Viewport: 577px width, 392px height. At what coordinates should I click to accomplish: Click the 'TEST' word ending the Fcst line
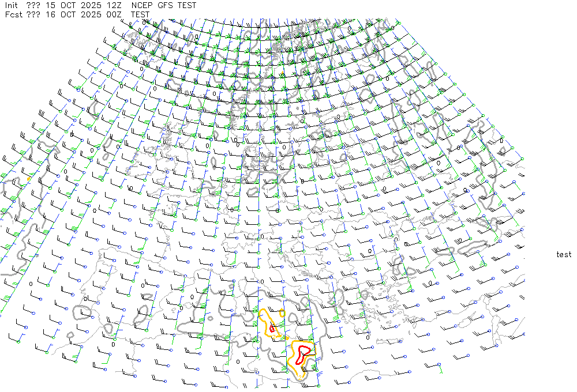tap(140, 14)
